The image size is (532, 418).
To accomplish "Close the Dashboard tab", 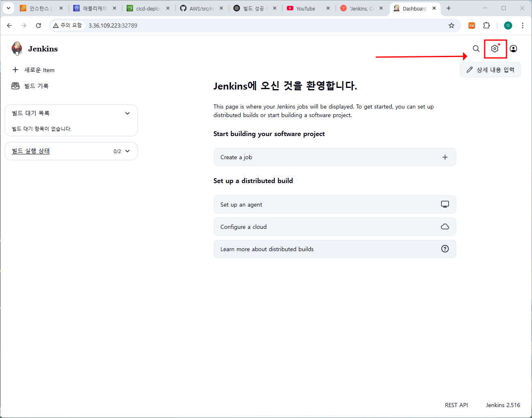I will (434, 9).
